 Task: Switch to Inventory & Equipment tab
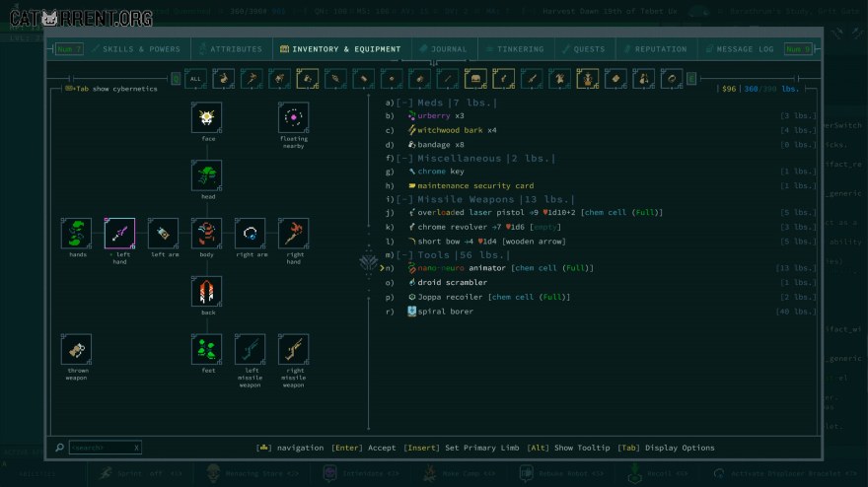(x=341, y=49)
